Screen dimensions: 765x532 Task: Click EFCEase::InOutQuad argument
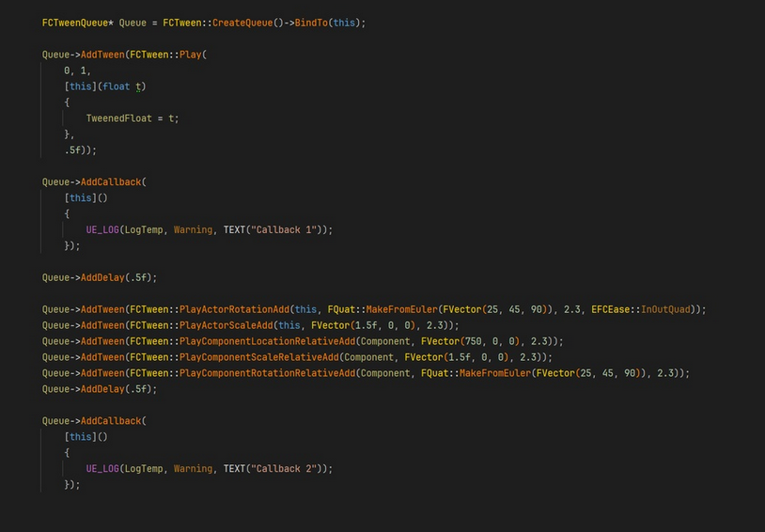[x=641, y=309]
